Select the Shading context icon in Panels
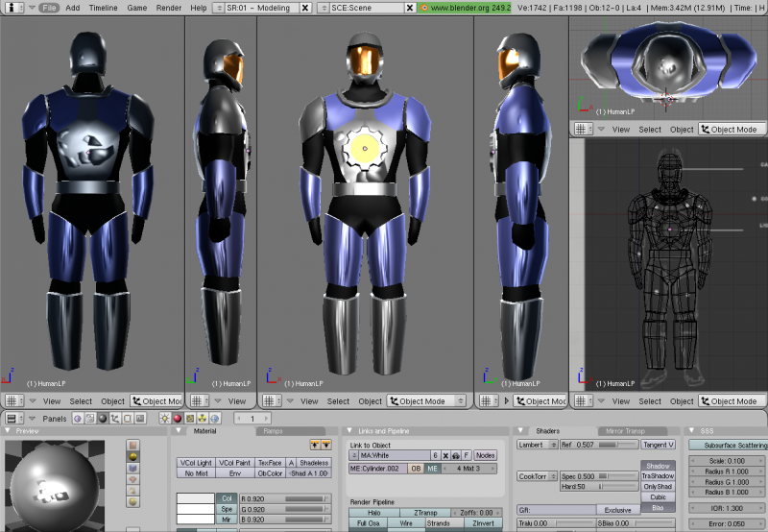The width and height of the screenshot is (768, 532). click(x=101, y=419)
